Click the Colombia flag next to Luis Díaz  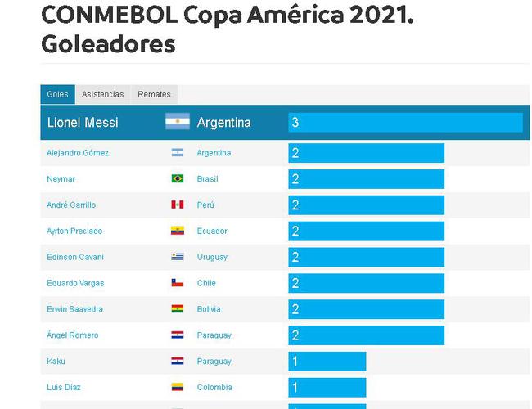(x=177, y=387)
